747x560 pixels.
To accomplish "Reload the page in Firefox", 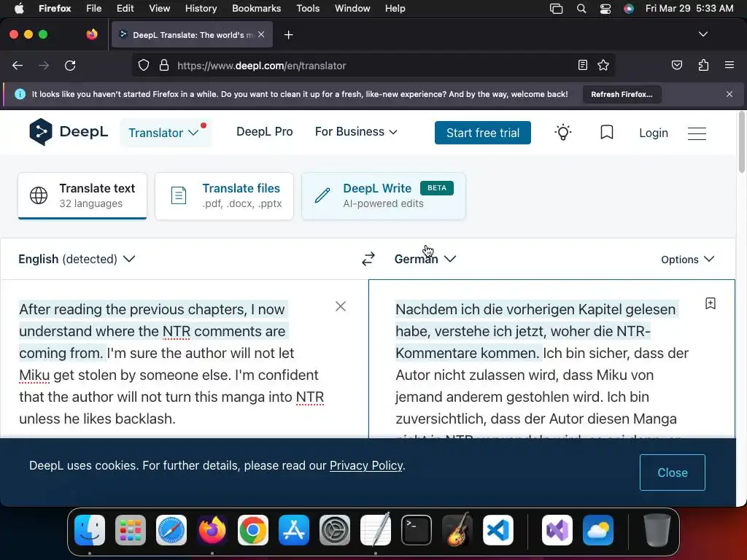I will 70,66.
